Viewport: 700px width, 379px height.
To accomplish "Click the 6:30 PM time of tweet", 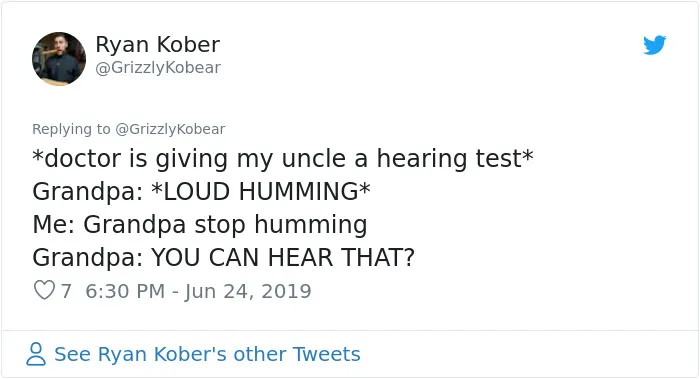I will pyautogui.click(x=125, y=291).
